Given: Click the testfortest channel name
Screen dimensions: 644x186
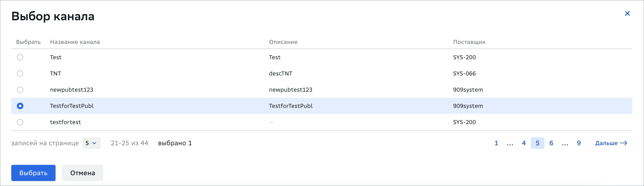Looking at the screenshot, I should click(66, 122).
